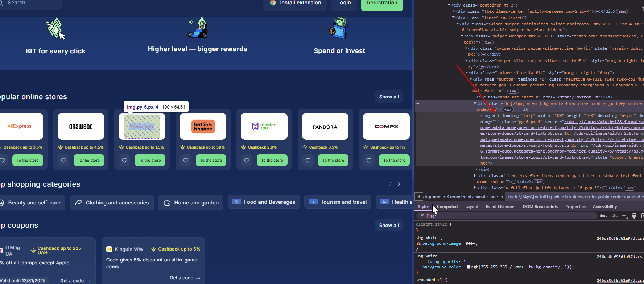The height and width of the screenshot is (284, 644).
Task: Expand the flex items-center justify-between node
Action: pos(453,11)
